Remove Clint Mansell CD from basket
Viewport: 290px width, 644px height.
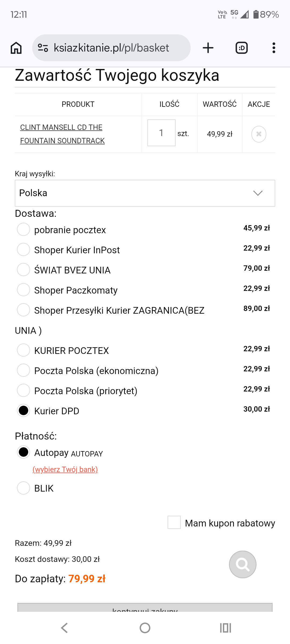(x=259, y=134)
